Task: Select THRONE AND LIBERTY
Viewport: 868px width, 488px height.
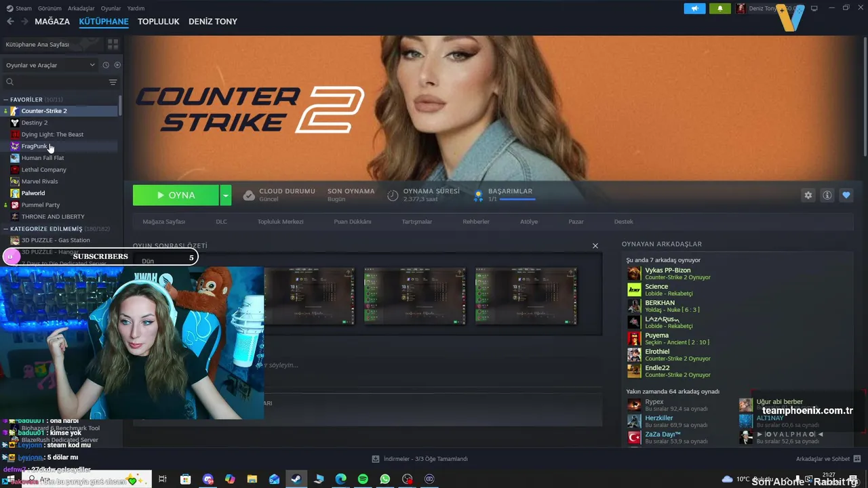Action: (61, 217)
